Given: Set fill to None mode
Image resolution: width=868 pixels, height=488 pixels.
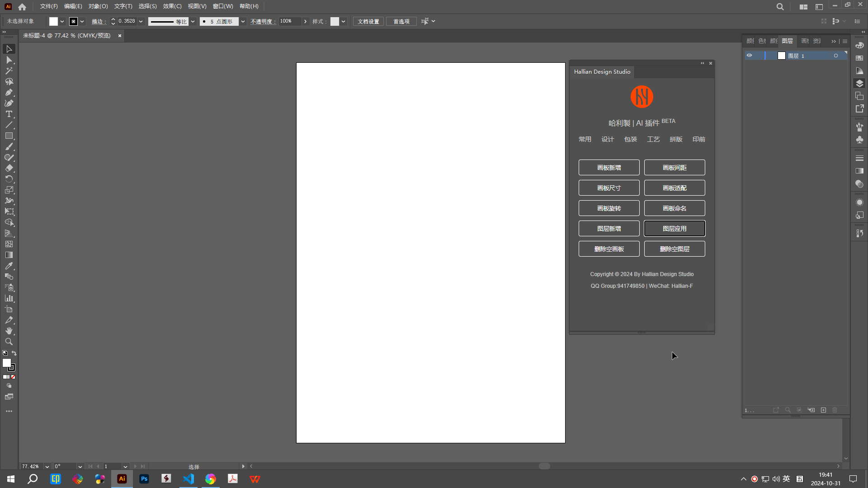Looking at the screenshot, I should tap(13, 377).
